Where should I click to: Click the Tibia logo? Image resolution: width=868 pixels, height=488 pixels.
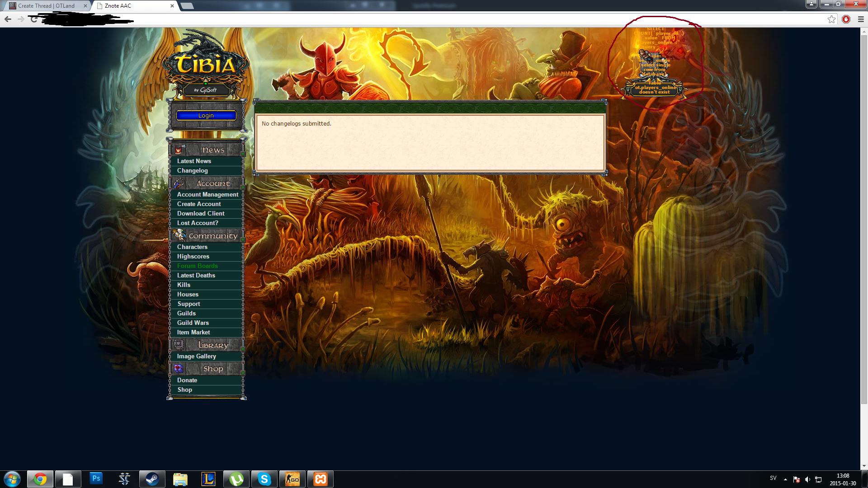tap(206, 64)
